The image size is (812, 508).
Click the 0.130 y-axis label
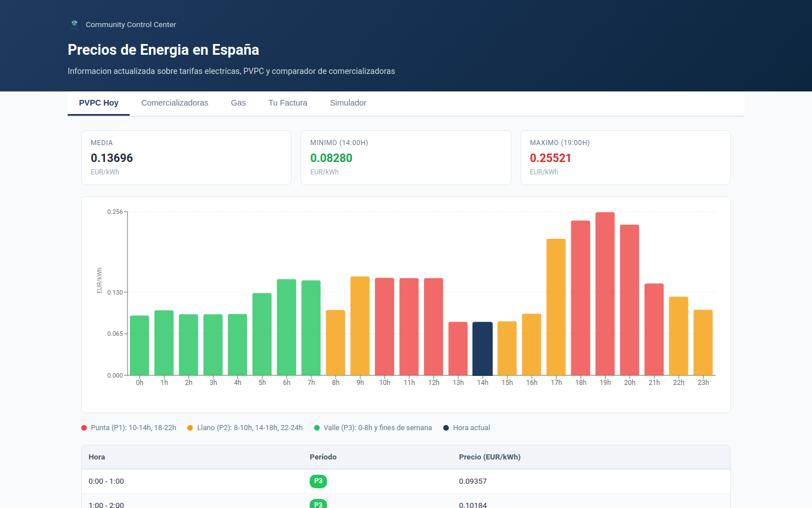pyautogui.click(x=115, y=292)
